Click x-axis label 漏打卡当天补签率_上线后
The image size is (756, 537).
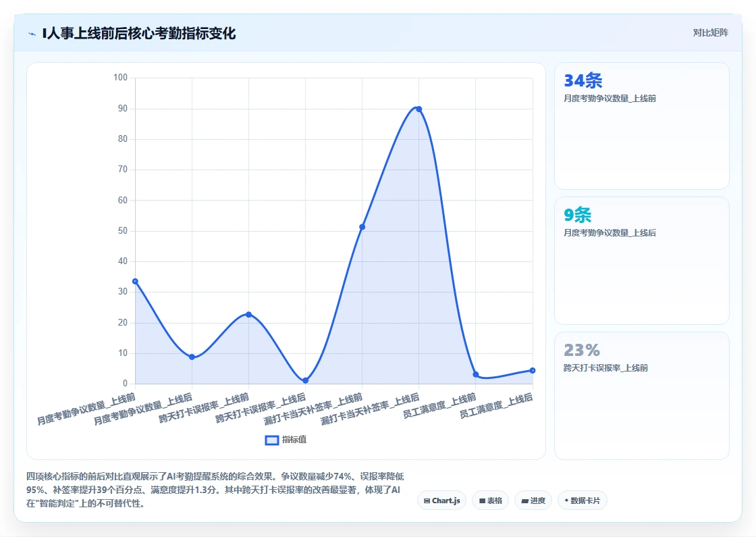tap(370, 409)
